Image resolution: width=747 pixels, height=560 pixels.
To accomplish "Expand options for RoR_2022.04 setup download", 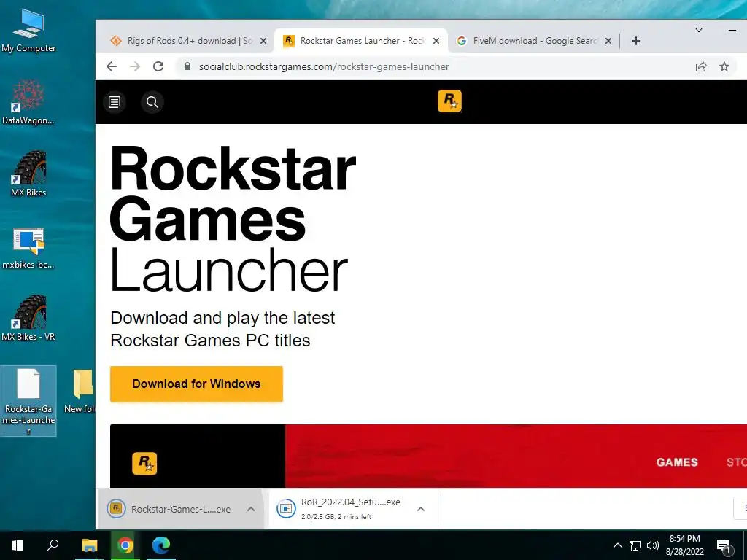I will [x=421, y=509].
